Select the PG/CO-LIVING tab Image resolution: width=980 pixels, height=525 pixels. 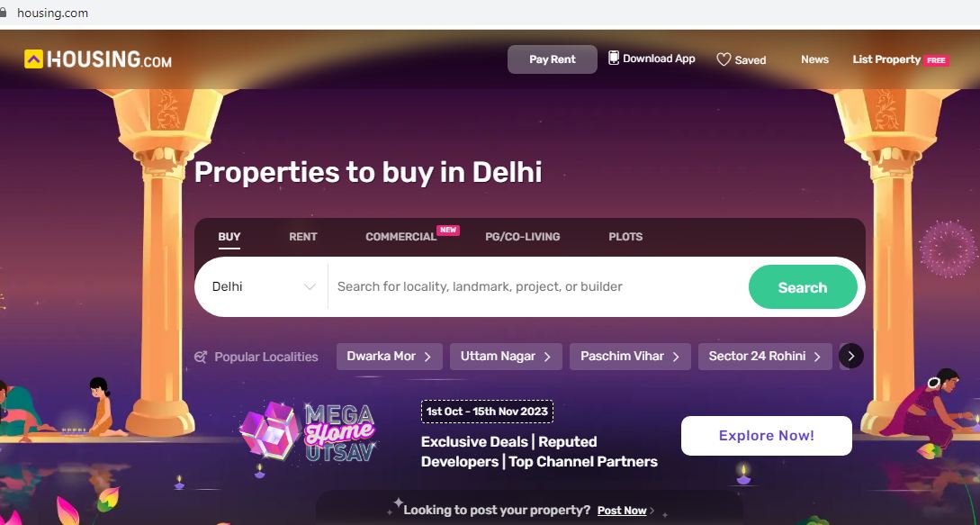coord(523,237)
